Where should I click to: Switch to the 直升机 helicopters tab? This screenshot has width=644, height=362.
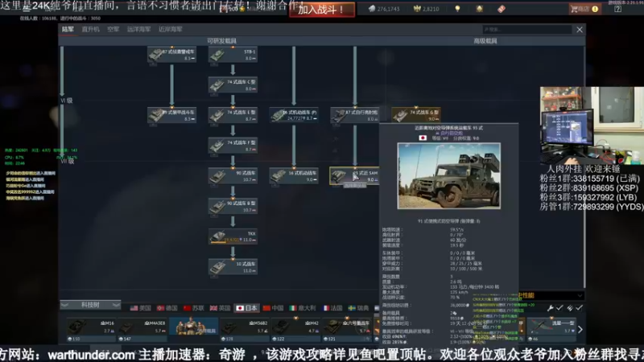[x=90, y=29]
